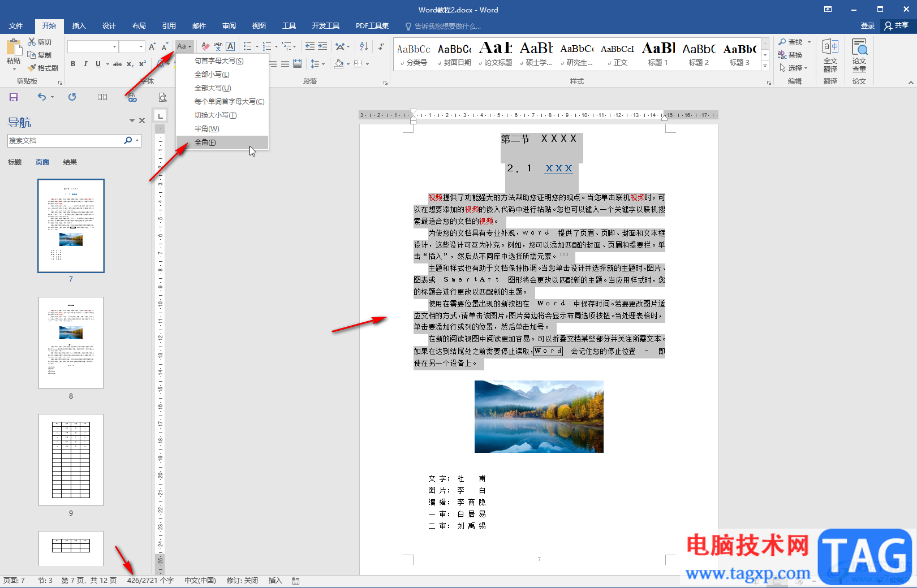Viewport: 917px width, 588px height.
Task: Toggle bold formatting
Action: [73, 64]
